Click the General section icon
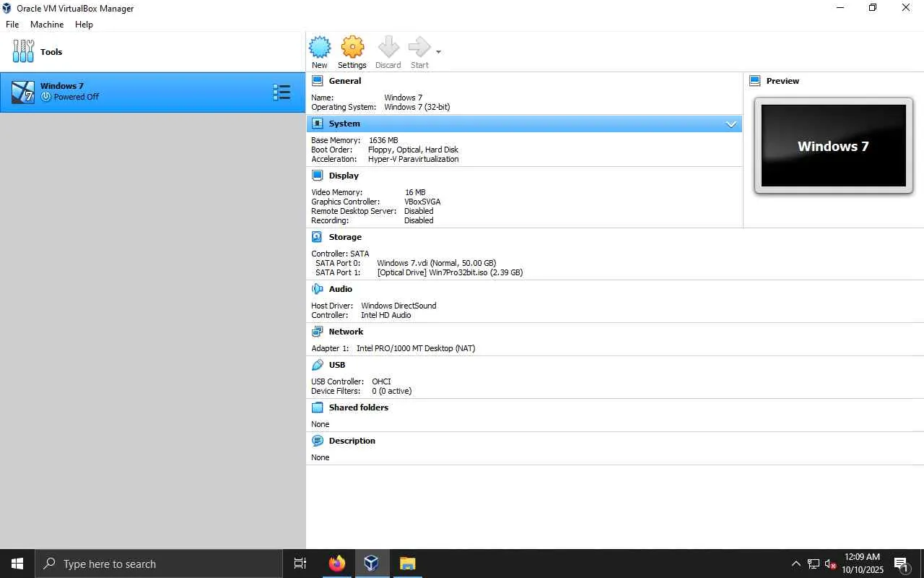This screenshot has height=578, width=924. pyautogui.click(x=317, y=81)
